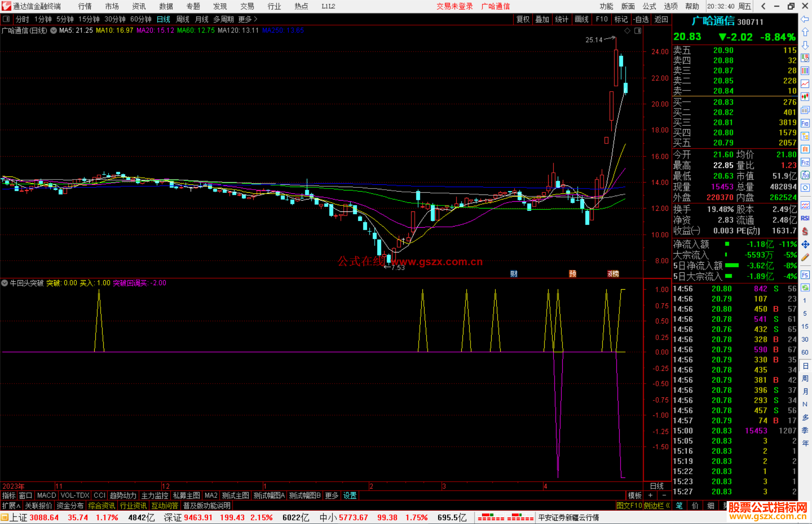Open the F10 company info sidebar icon
Screen dimensions: 812x524
805,123
